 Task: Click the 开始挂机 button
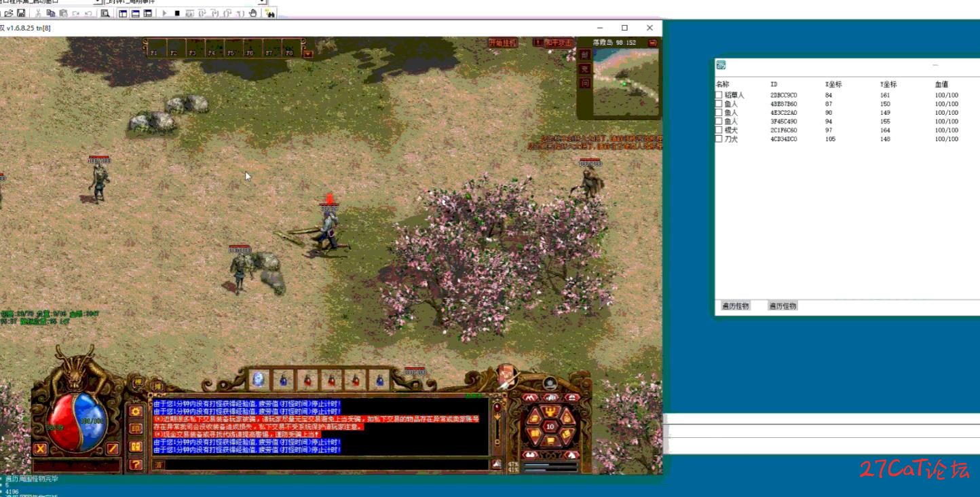click(502, 43)
